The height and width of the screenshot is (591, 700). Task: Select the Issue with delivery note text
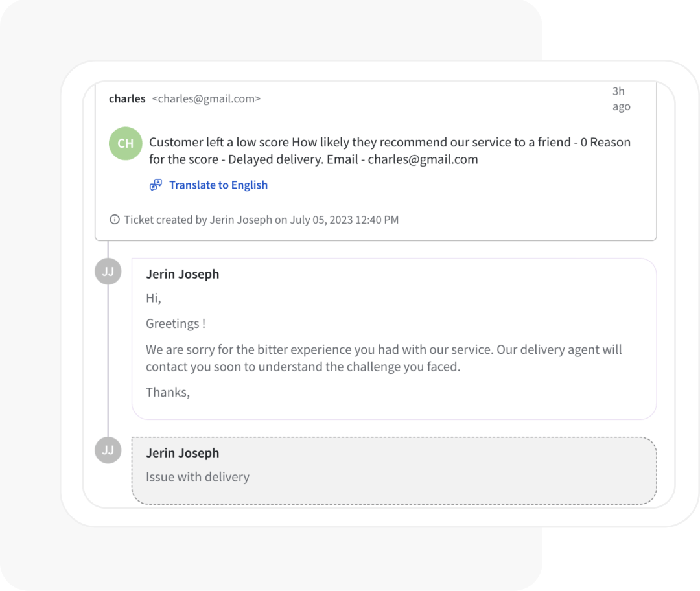click(198, 477)
